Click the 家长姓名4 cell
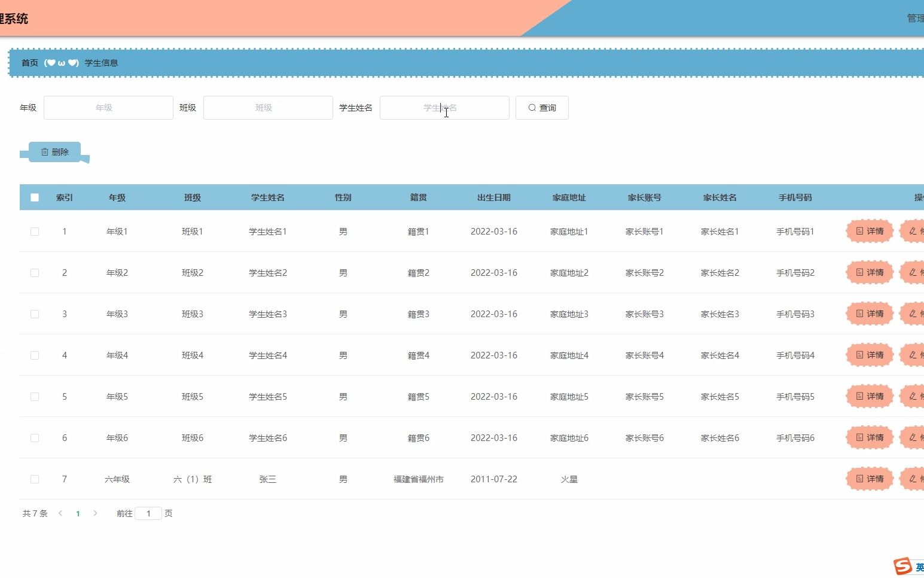 (720, 355)
